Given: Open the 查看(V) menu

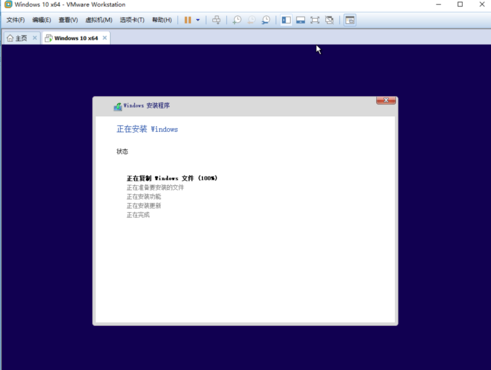Looking at the screenshot, I should tap(68, 20).
